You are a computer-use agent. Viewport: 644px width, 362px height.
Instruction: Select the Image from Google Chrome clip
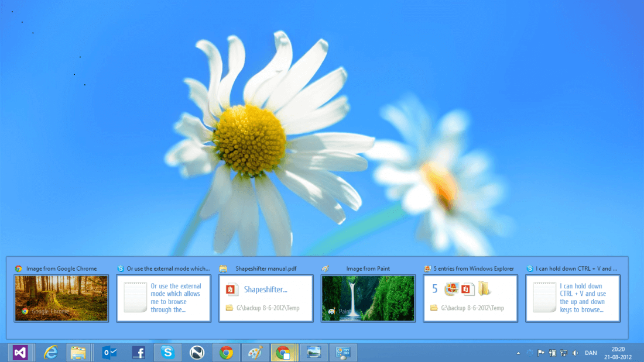pyautogui.click(x=61, y=298)
